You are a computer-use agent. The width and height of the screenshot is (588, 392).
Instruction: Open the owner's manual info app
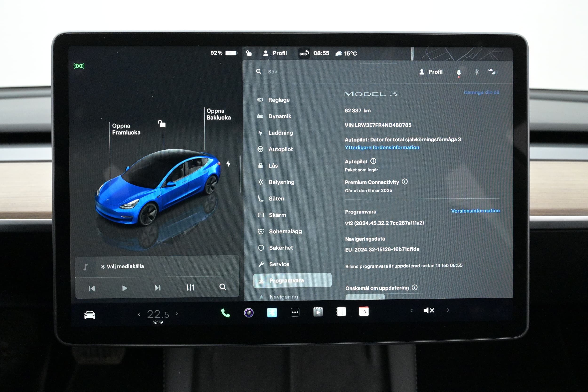[x=341, y=312]
